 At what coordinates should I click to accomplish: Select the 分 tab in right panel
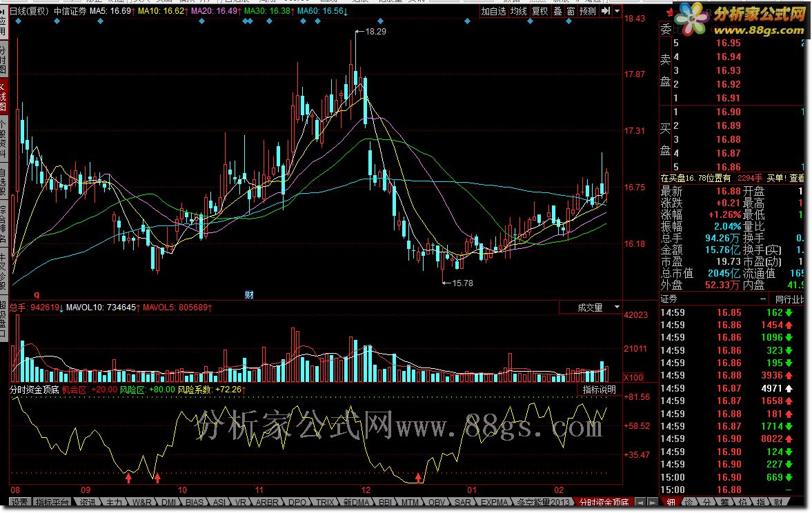[x=707, y=503]
